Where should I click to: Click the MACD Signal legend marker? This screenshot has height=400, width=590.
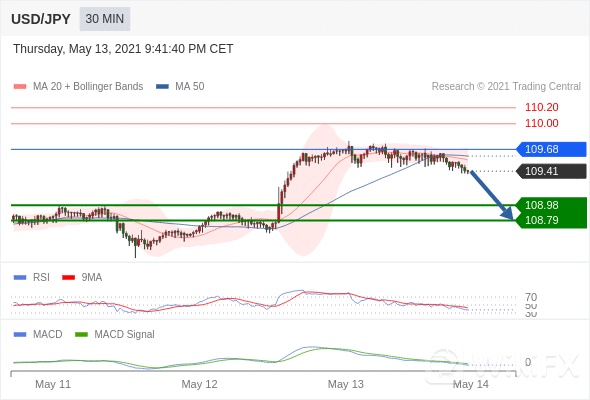click(x=81, y=335)
